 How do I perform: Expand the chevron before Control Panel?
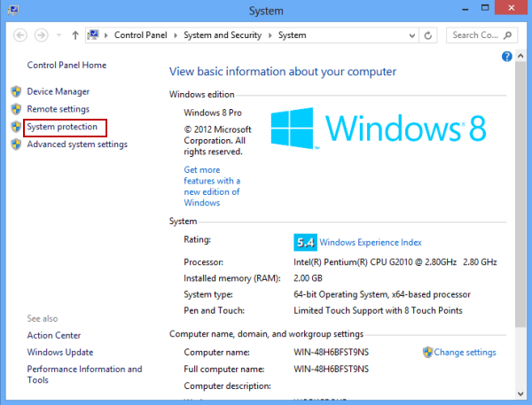click(106, 35)
